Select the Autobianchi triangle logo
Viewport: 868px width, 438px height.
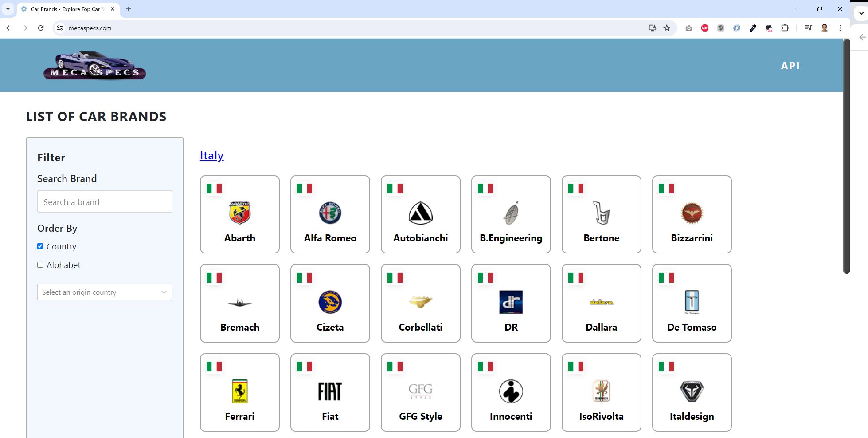click(x=421, y=213)
